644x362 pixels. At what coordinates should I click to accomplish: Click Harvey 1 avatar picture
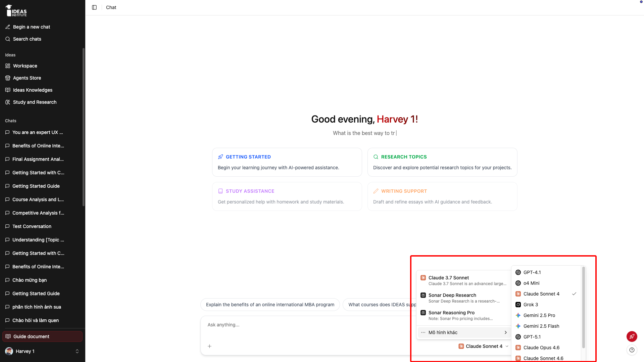[9, 351]
